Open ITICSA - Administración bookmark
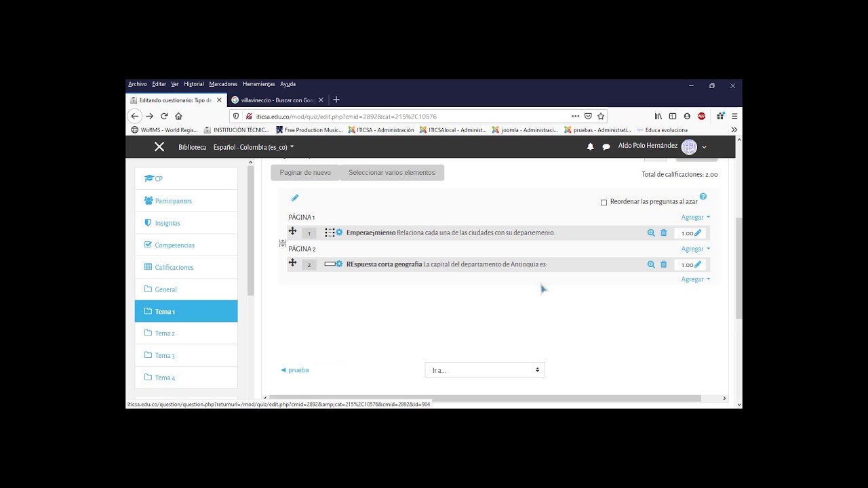The image size is (868, 488). (380, 130)
